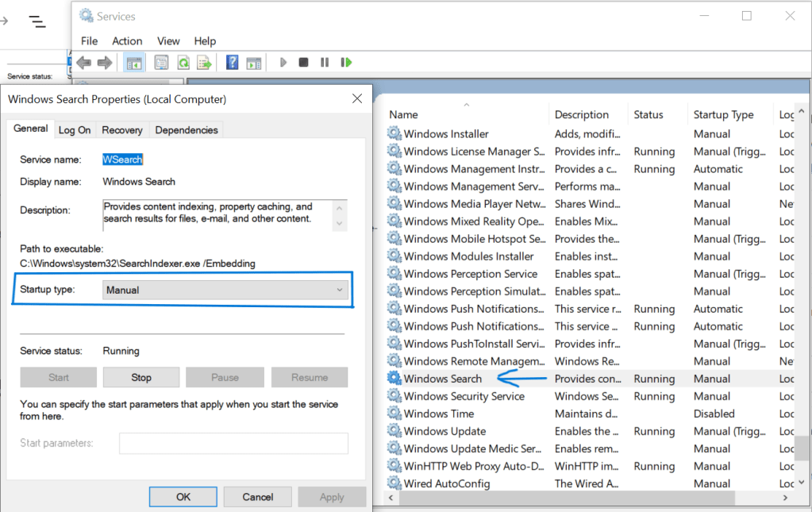812x512 pixels.
Task: Click the OK button
Action: [183, 497]
